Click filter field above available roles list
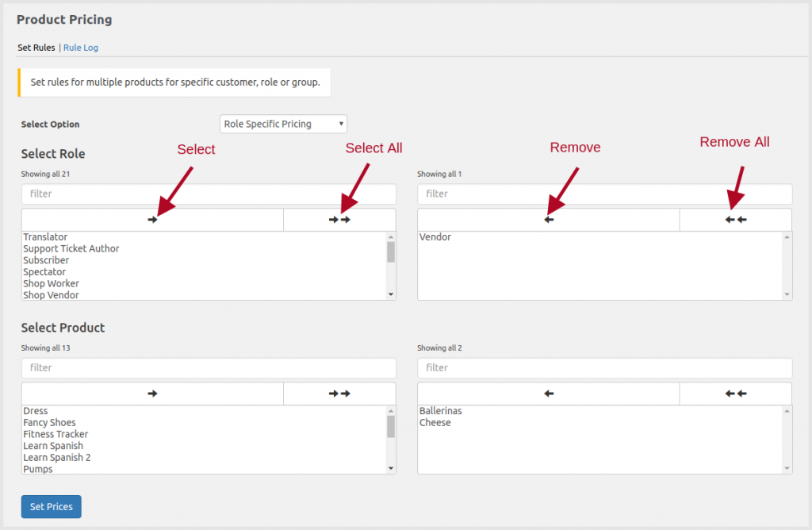812x530 pixels. (x=209, y=194)
